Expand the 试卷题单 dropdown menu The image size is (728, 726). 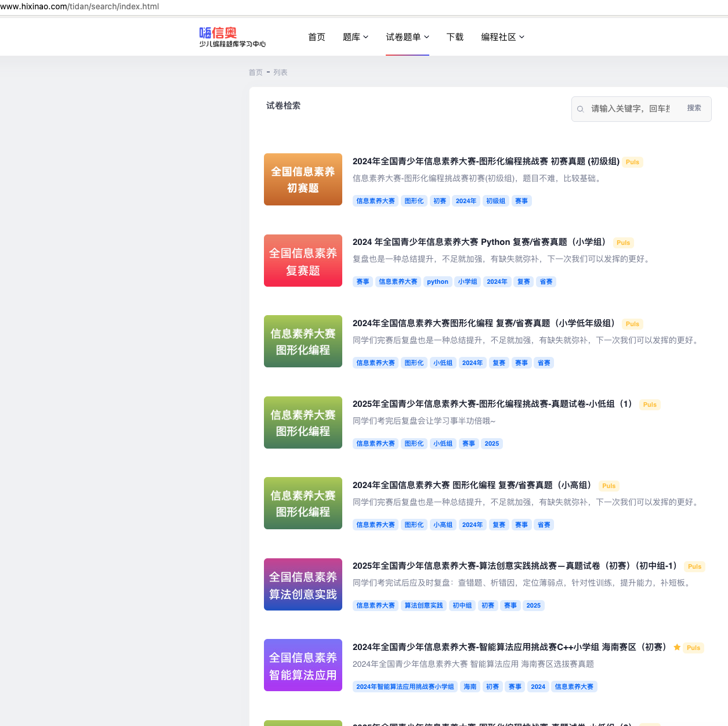(x=408, y=37)
